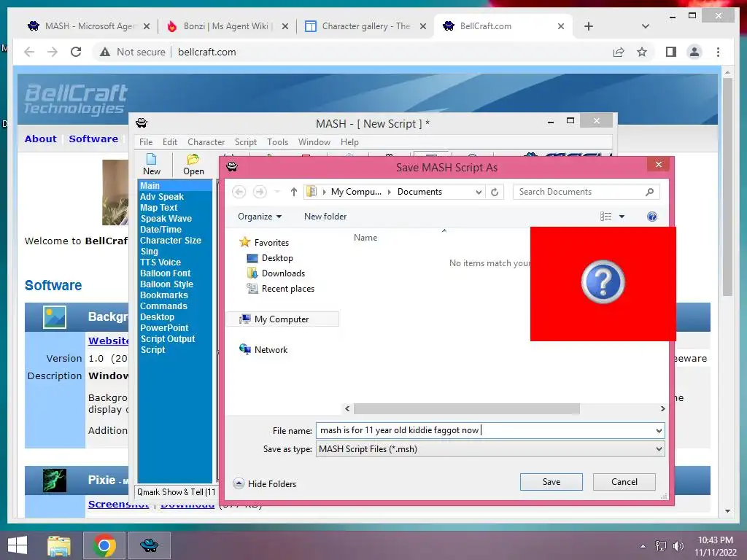This screenshot has height=560, width=747.
Task: Show hidden tray icons arrow
Action: coord(643,546)
